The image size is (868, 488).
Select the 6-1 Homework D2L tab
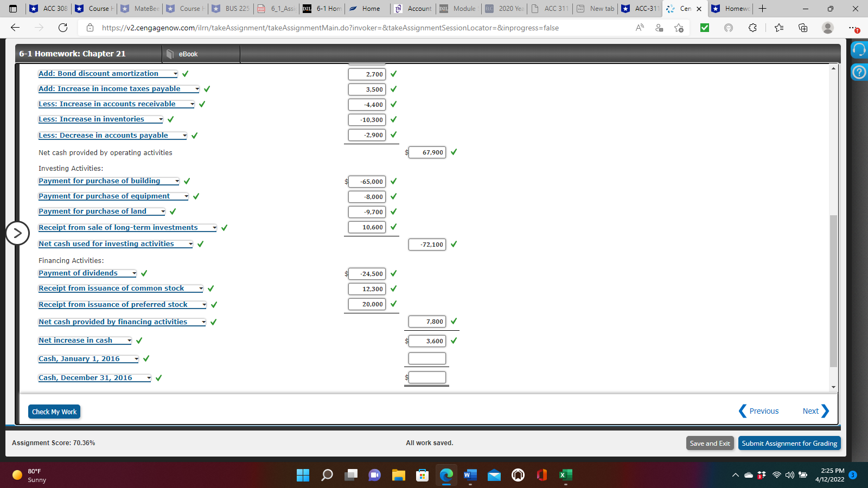click(323, 9)
